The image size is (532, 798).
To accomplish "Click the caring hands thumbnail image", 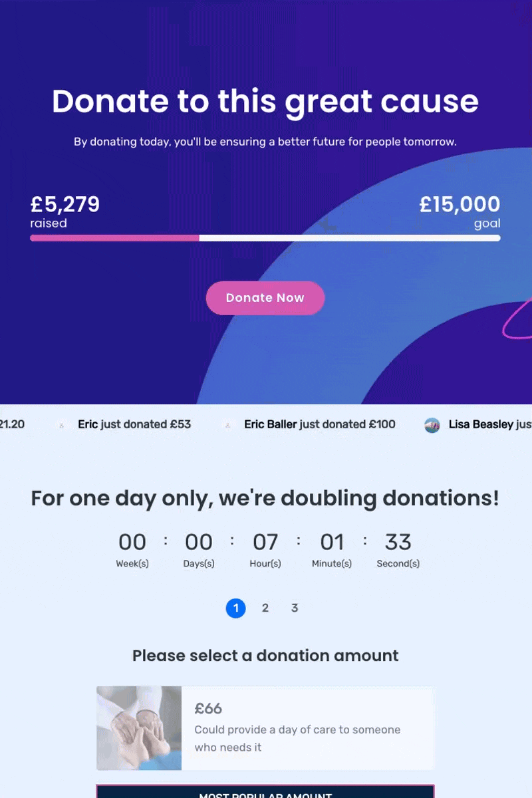I will tap(139, 728).
